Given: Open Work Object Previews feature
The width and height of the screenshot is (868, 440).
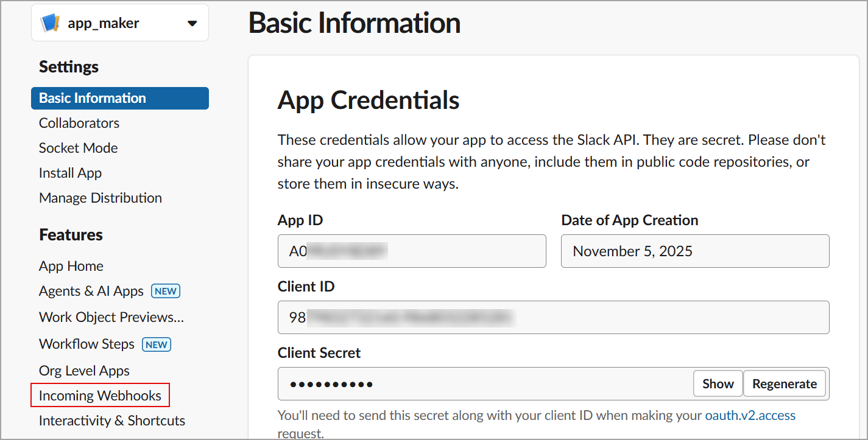Looking at the screenshot, I should coord(111,317).
